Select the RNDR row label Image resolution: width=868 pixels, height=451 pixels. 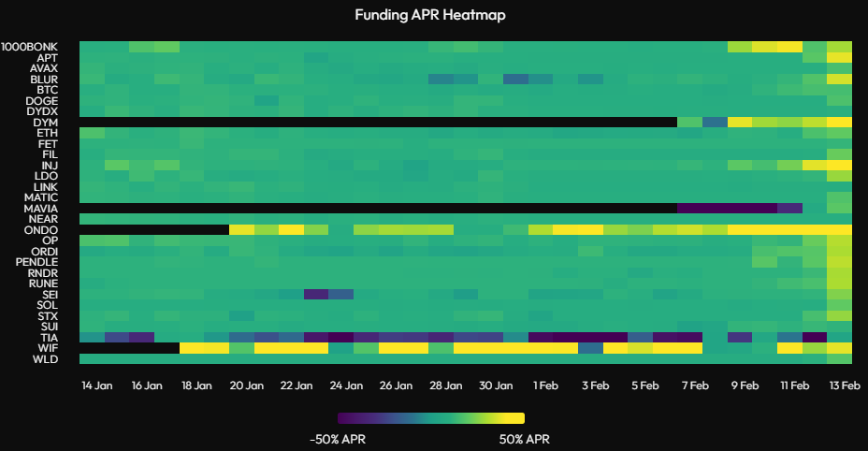click(43, 273)
